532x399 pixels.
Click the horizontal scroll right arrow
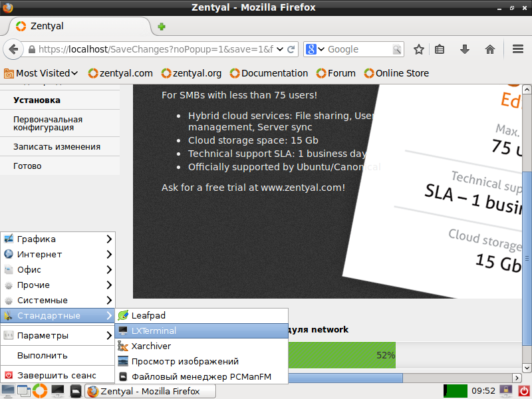(x=517, y=378)
